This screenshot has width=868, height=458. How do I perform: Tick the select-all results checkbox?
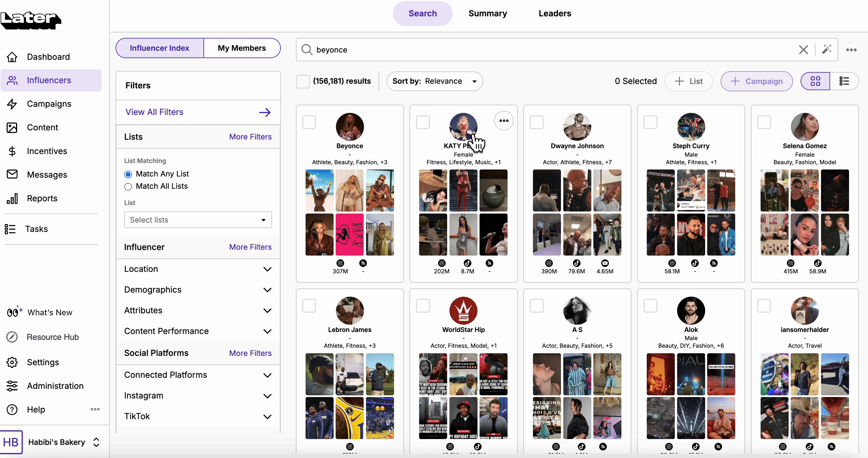pos(303,81)
